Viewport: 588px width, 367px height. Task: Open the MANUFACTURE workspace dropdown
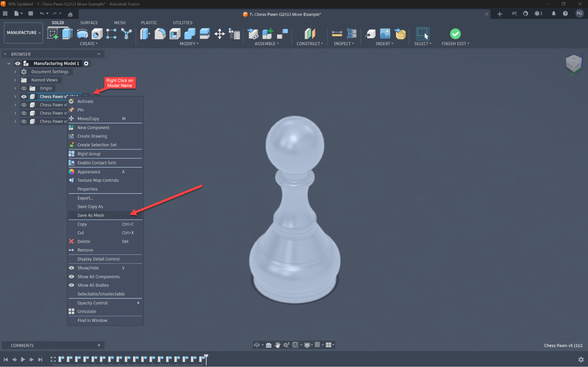point(23,33)
